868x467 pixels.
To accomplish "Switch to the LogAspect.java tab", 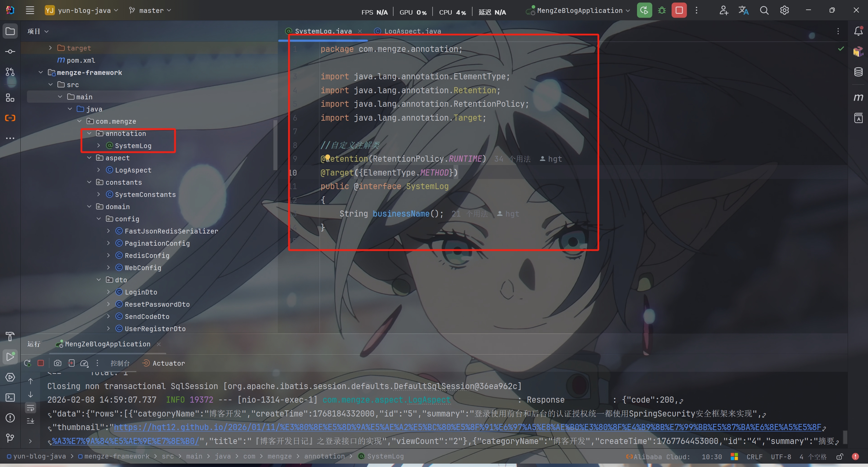I will click(412, 31).
